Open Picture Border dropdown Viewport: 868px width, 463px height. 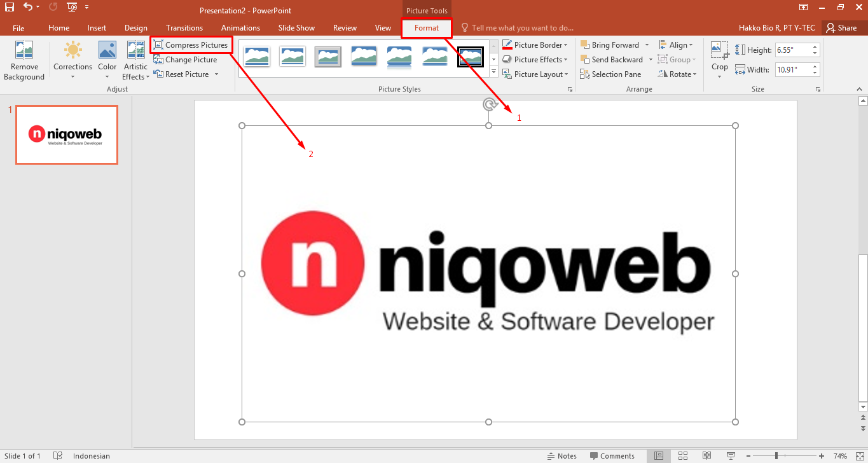pos(535,45)
